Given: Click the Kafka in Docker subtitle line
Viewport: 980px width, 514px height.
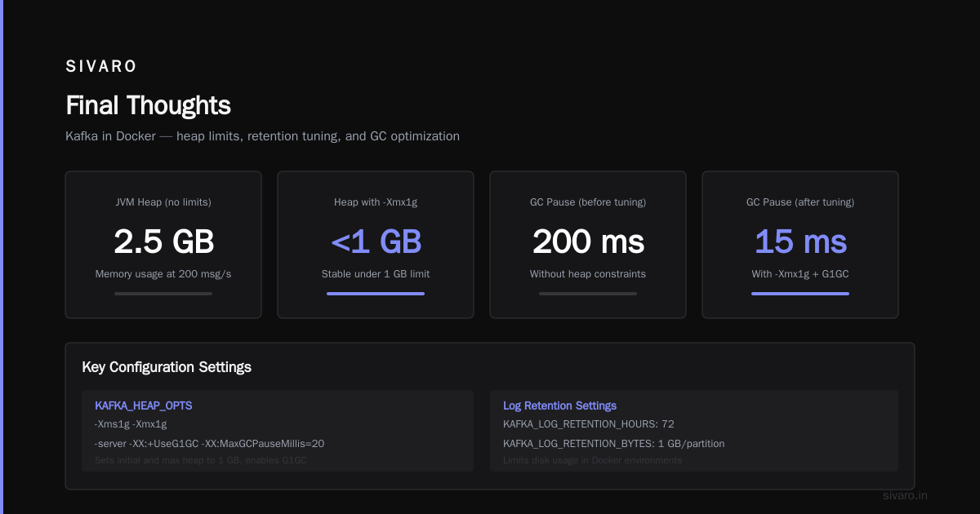Looking at the screenshot, I should click(x=262, y=136).
